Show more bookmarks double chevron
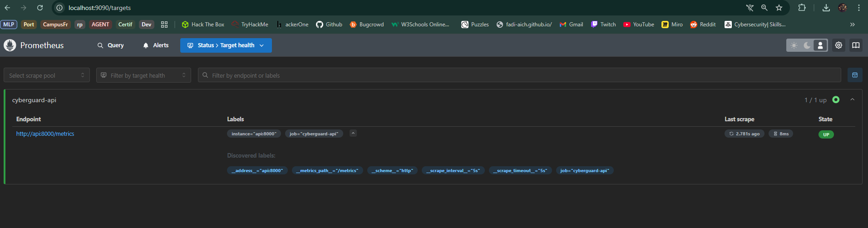Image resolution: width=868 pixels, height=228 pixels. tap(853, 25)
